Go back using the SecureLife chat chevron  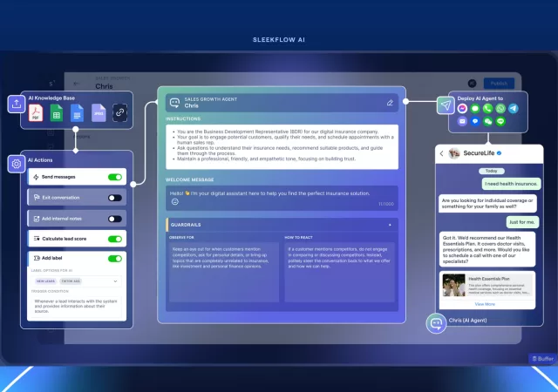[x=442, y=153]
